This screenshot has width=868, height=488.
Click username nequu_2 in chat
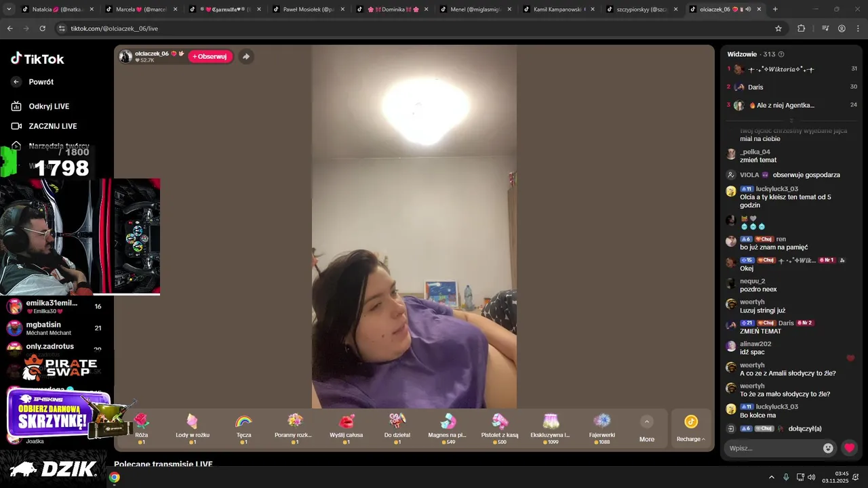pos(752,281)
